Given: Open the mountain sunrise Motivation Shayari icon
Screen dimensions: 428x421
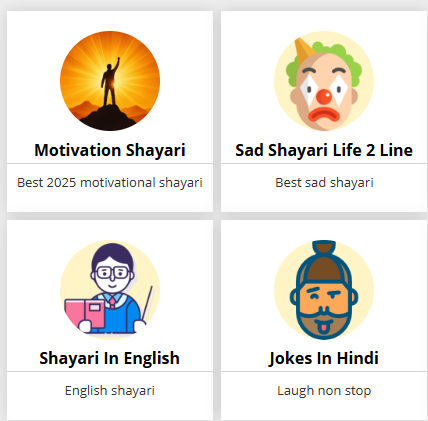Looking at the screenshot, I should (x=110, y=81).
